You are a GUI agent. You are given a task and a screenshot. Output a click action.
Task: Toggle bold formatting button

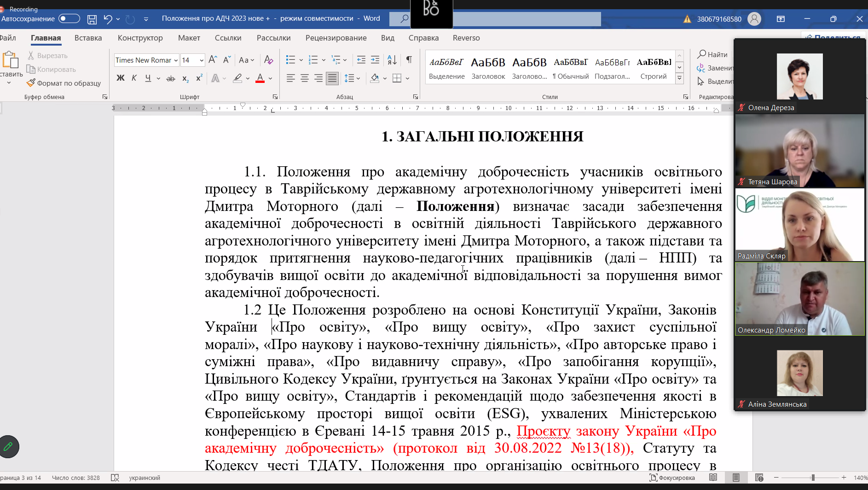click(x=121, y=78)
